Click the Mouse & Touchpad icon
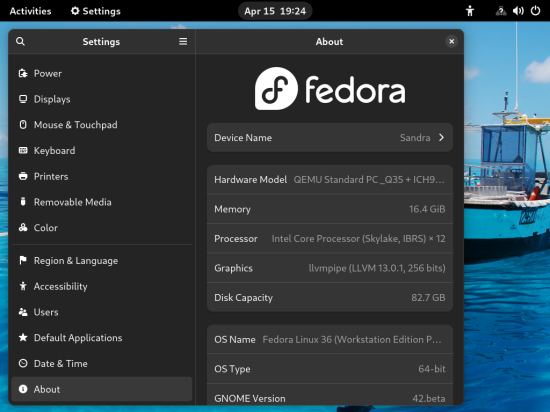 [x=23, y=125]
